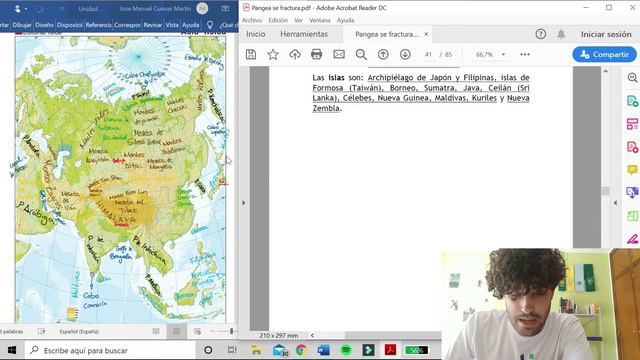Switch to the Spotify taskbar icon
This screenshot has width=640, height=360.
coord(346,350)
